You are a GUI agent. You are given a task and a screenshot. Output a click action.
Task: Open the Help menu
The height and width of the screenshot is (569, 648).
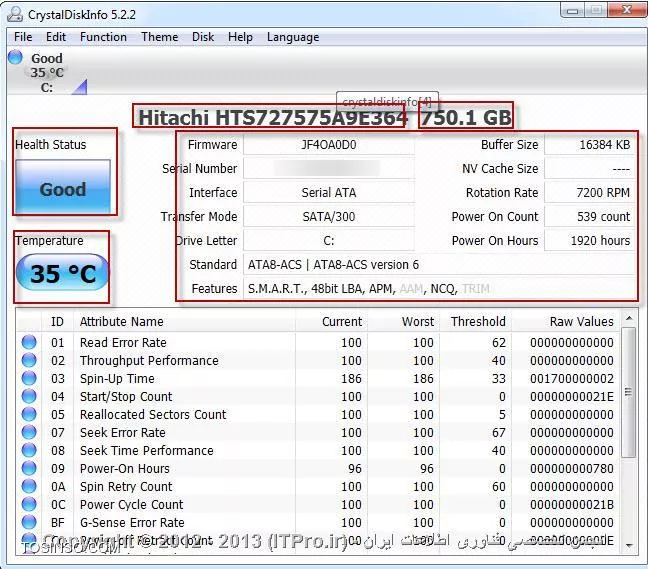point(240,37)
